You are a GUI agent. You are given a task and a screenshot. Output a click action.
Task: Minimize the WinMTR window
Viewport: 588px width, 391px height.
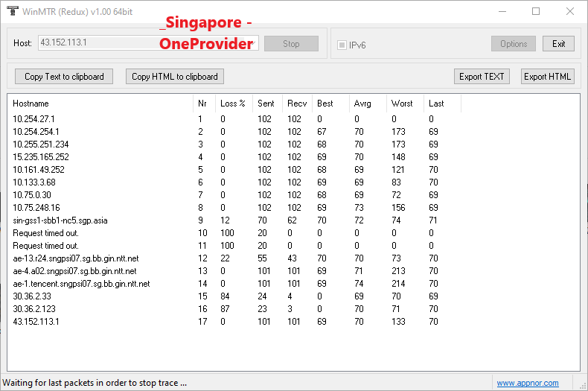tap(502, 11)
